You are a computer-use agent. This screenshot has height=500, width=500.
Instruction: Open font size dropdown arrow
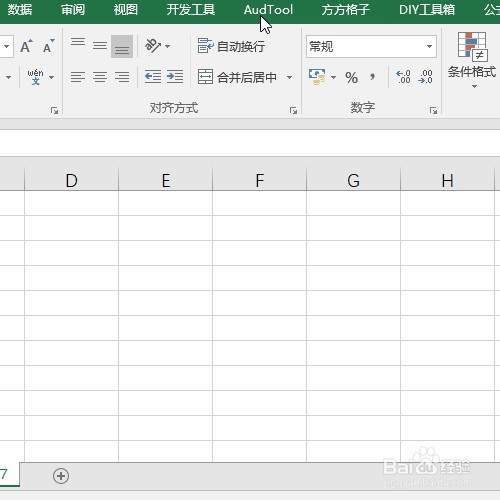(x=7, y=46)
